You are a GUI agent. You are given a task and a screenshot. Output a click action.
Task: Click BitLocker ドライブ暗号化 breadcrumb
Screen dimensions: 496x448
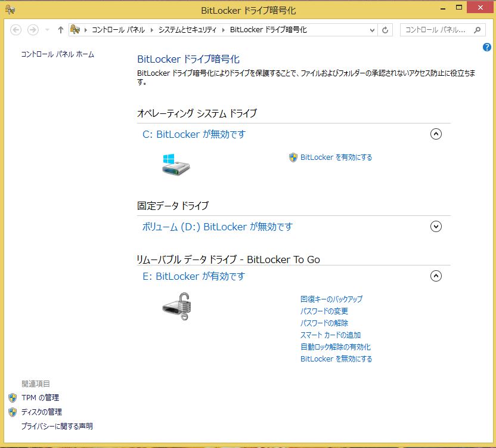pyautogui.click(x=268, y=30)
